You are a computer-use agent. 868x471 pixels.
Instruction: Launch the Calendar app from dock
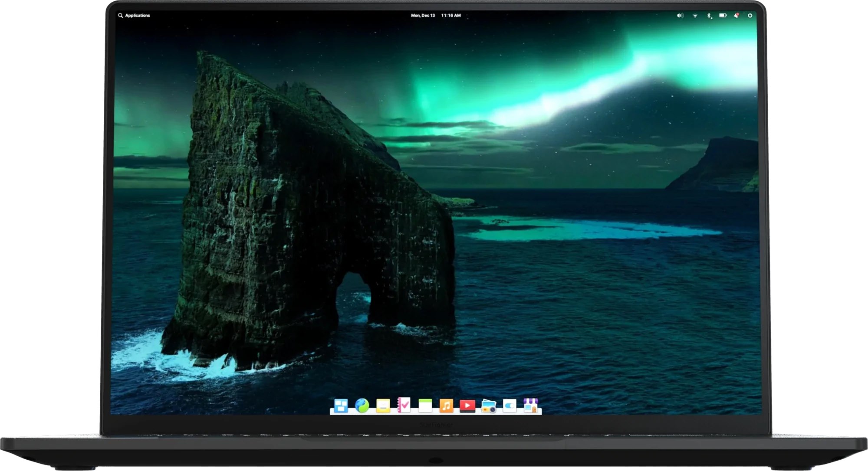click(x=425, y=406)
